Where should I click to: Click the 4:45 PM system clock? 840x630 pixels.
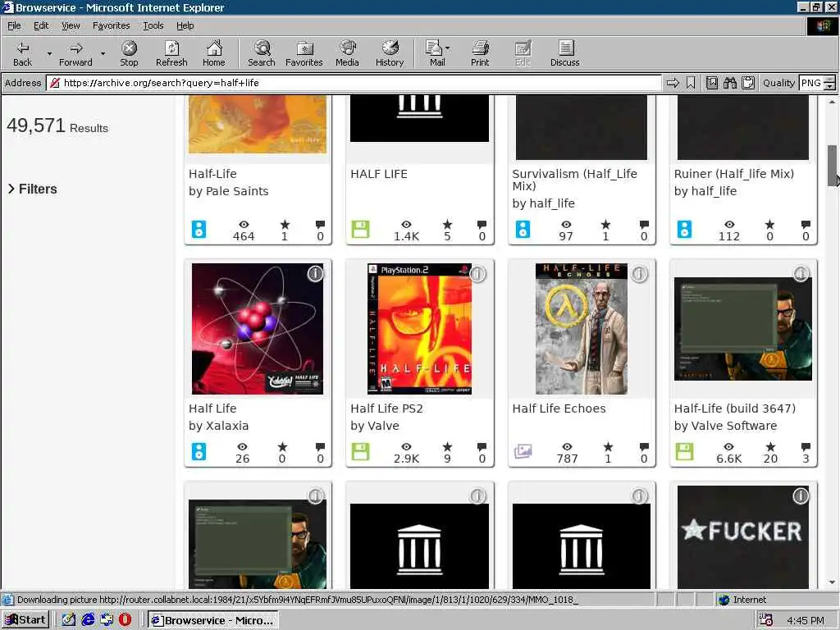[x=806, y=620]
